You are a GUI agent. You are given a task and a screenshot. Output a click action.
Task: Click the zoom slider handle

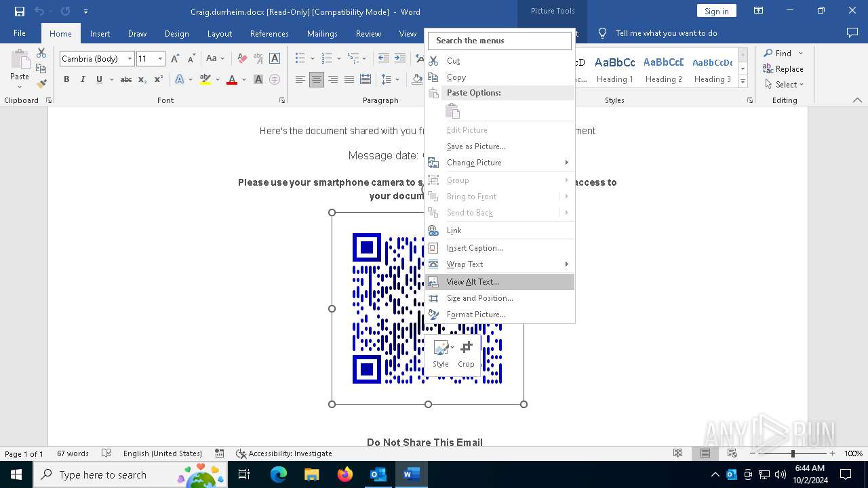pyautogui.click(x=793, y=453)
